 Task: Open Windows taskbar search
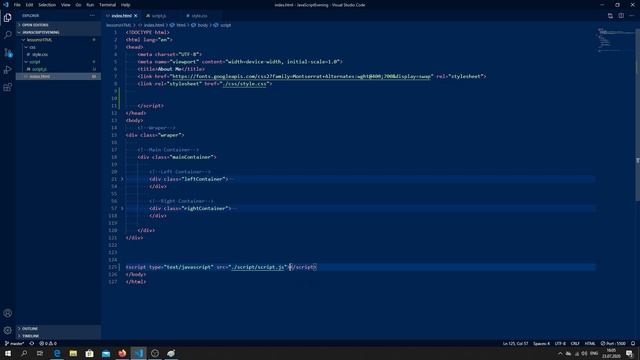24,353
